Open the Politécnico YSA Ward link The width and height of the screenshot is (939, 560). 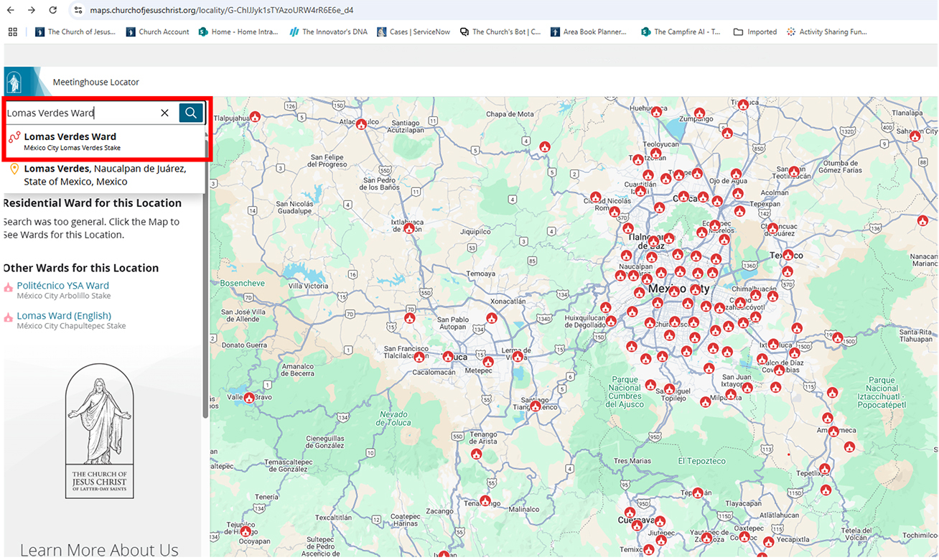click(x=63, y=286)
